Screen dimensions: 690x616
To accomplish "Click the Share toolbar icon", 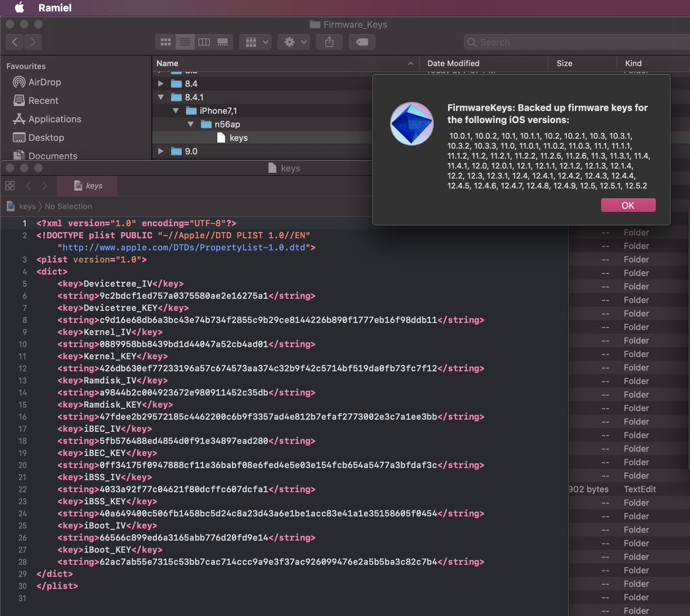I will point(329,42).
